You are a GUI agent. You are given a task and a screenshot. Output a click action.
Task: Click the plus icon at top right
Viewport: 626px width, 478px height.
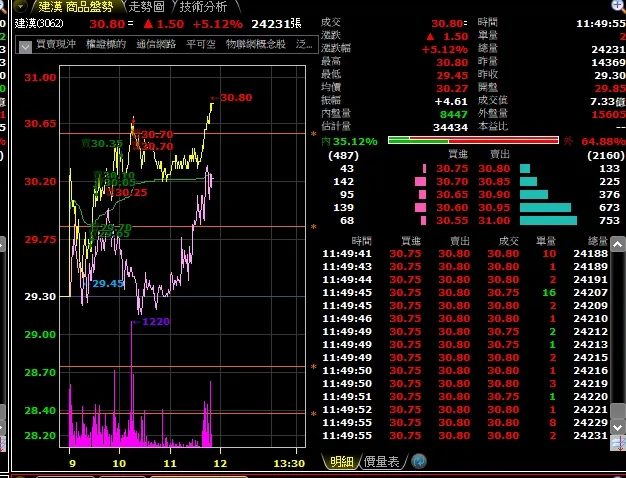(x=618, y=5)
